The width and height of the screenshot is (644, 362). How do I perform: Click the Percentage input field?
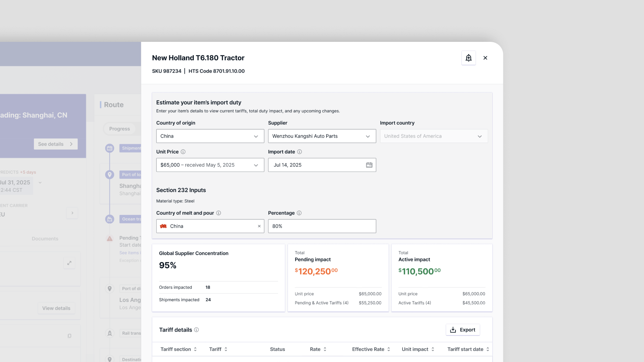coord(322,226)
